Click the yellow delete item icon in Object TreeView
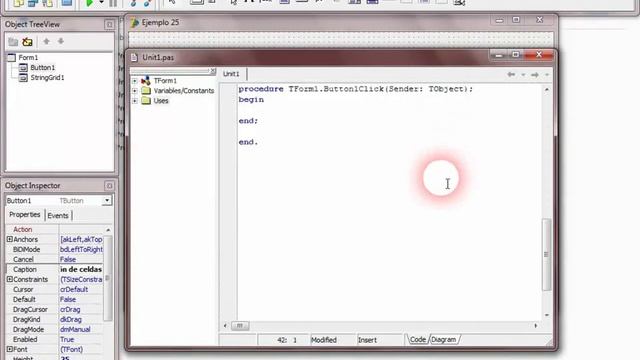 [x=27, y=42]
